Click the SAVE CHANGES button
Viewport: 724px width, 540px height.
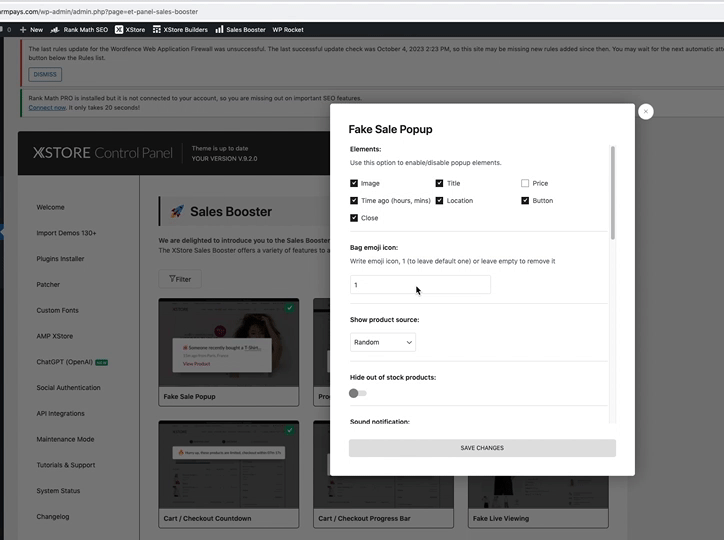[482, 448]
